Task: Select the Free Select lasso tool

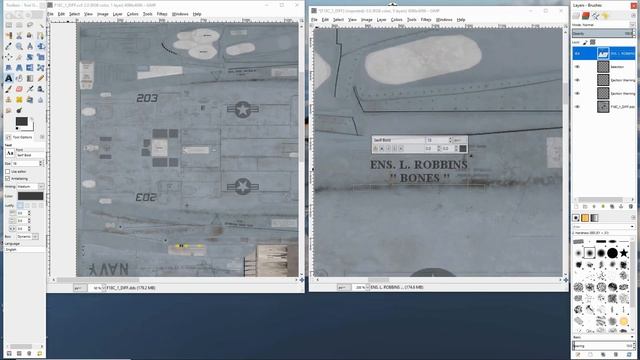Action: coord(30,25)
